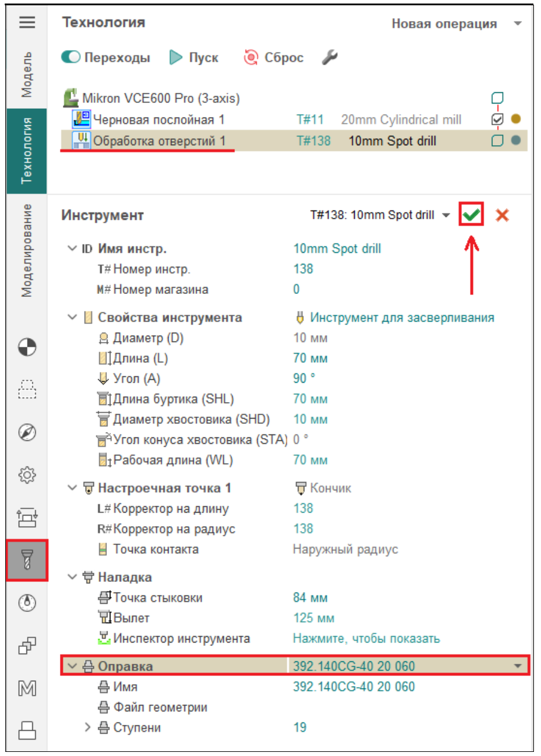Image resolution: width=541 pixels, height=756 pixels.
Task: Uncheck the Черновая послойная 1 checkbox
Action: tap(497, 119)
